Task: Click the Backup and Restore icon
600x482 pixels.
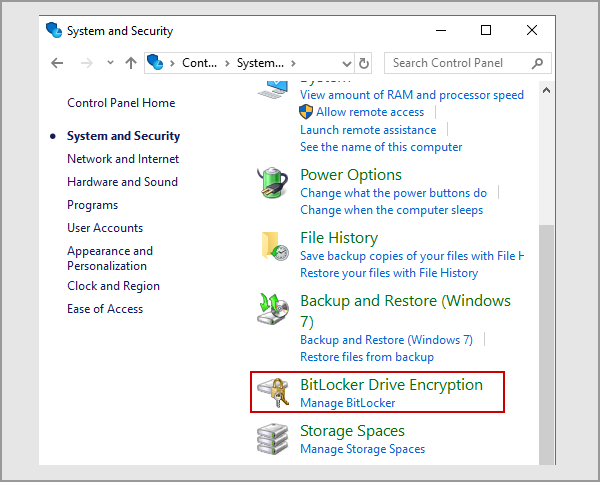Action: click(x=273, y=309)
